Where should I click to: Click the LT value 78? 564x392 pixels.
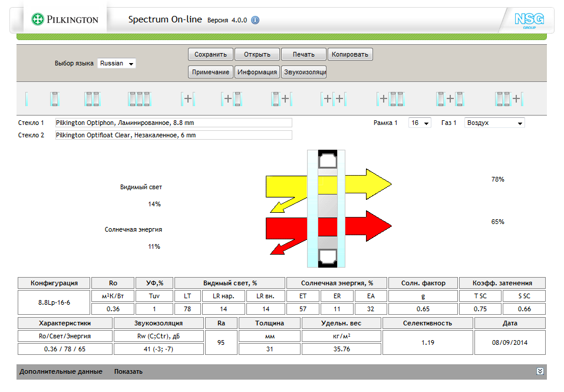pyautogui.click(x=187, y=309)
